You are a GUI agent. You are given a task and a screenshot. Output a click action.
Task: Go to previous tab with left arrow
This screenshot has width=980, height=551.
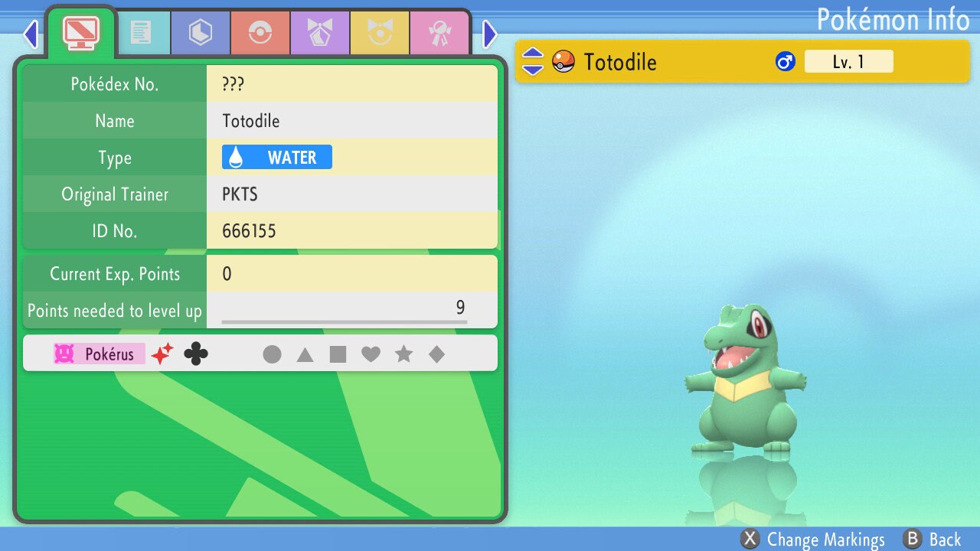30,34
